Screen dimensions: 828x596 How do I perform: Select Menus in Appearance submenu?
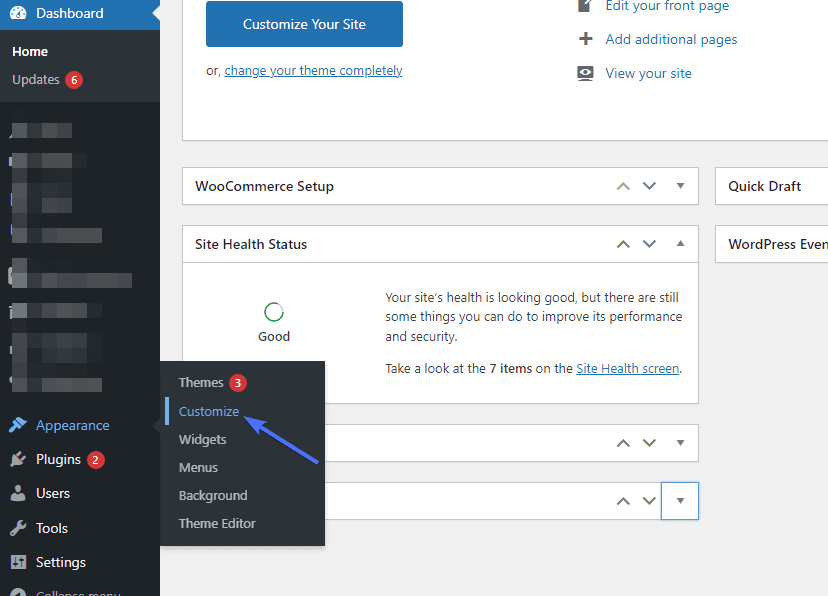[x=199, y=468]
